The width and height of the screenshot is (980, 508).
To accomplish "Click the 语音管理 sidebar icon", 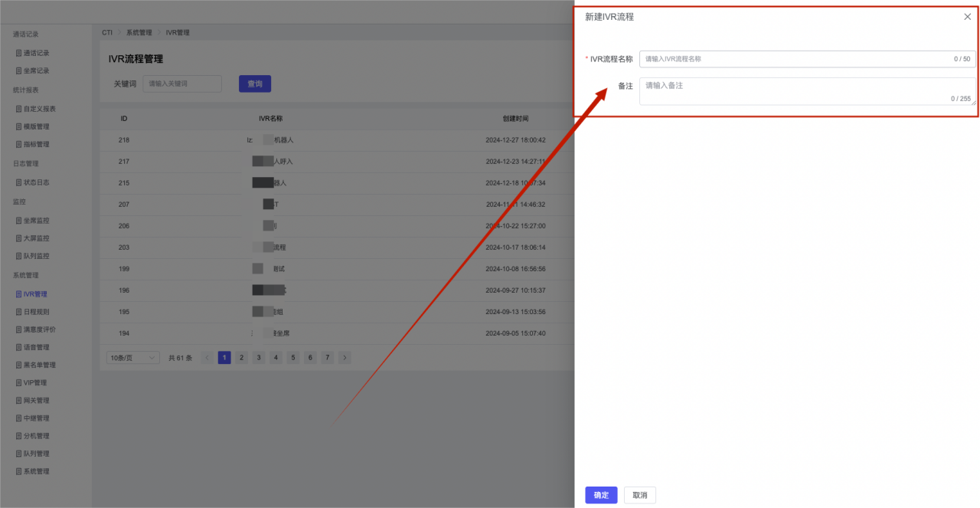I will coord(19,348).
